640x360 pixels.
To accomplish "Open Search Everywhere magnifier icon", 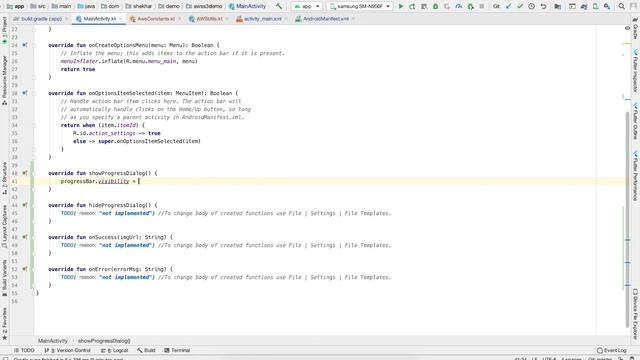I will pos(622,6).
